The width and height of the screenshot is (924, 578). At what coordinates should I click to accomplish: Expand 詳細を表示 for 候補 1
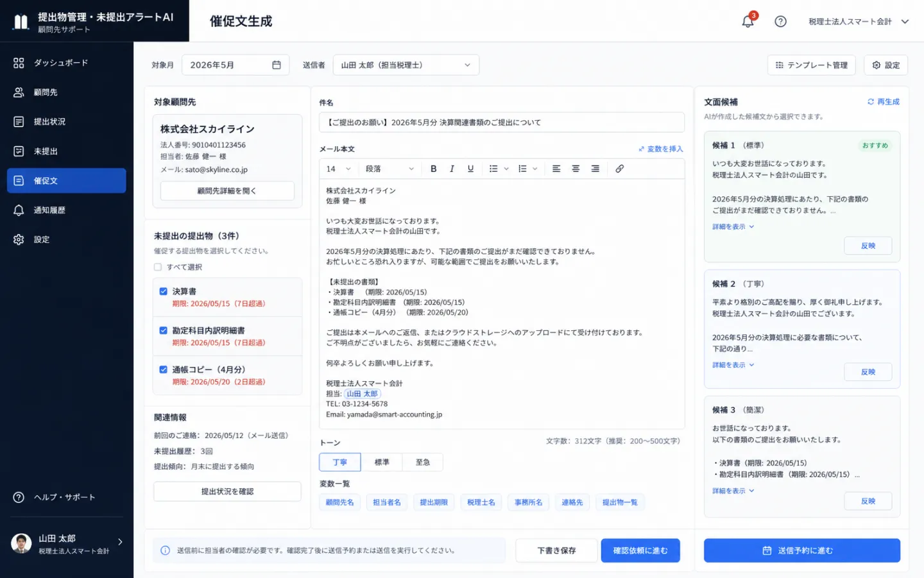[733, 226]
